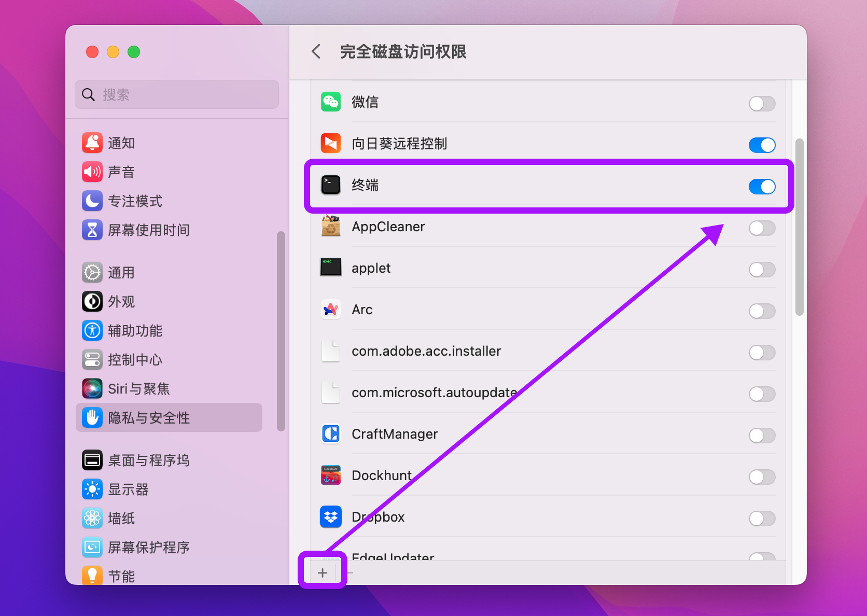Screen dimensions: 867x616
Task: Select the AppCleaner label
Action: click(x=388, y=227)
